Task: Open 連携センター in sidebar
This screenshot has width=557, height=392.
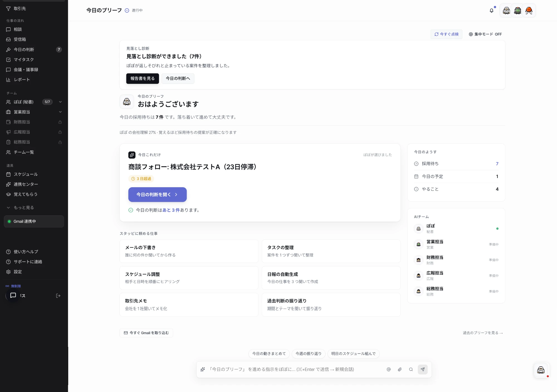Action: 34,184
